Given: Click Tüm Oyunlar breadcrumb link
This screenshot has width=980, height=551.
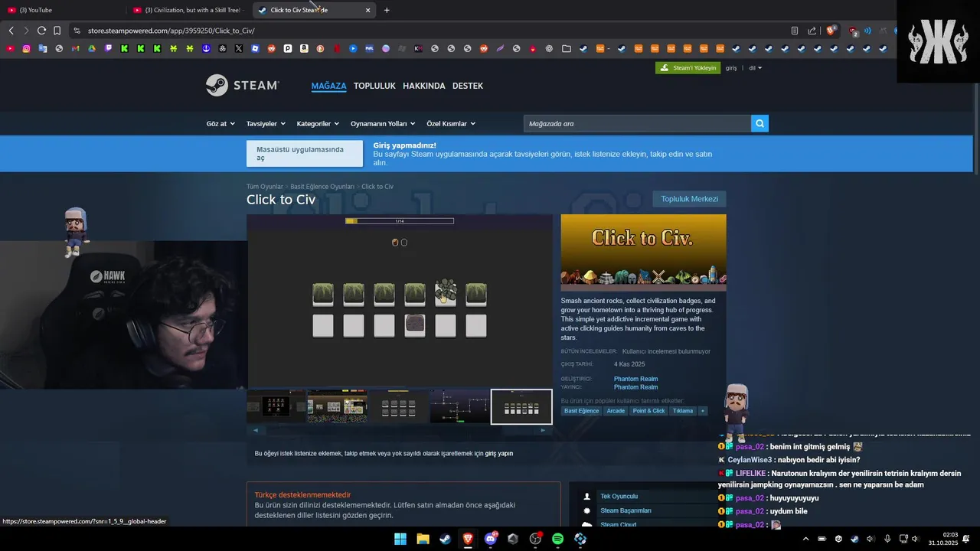Looking at the screenshot, I should [x=265, y=187].
